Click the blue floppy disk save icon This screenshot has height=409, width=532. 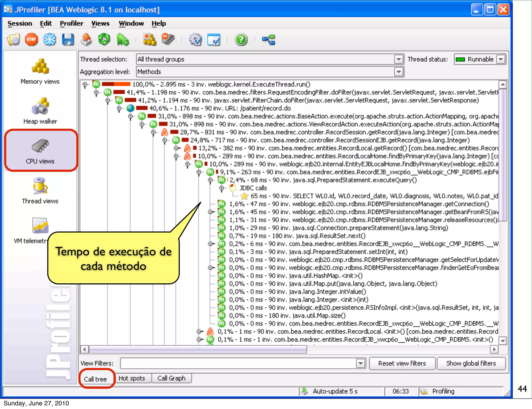[68, 39]
